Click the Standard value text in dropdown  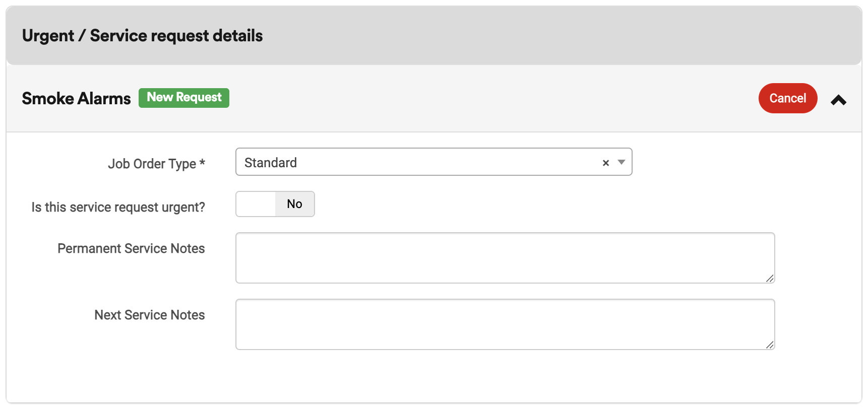pyautogui.click(x=271, y=163)
